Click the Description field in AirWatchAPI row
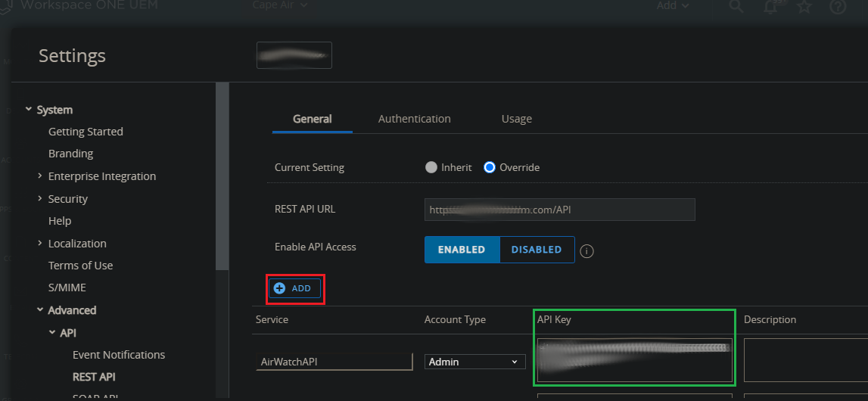 click(806, 360)
